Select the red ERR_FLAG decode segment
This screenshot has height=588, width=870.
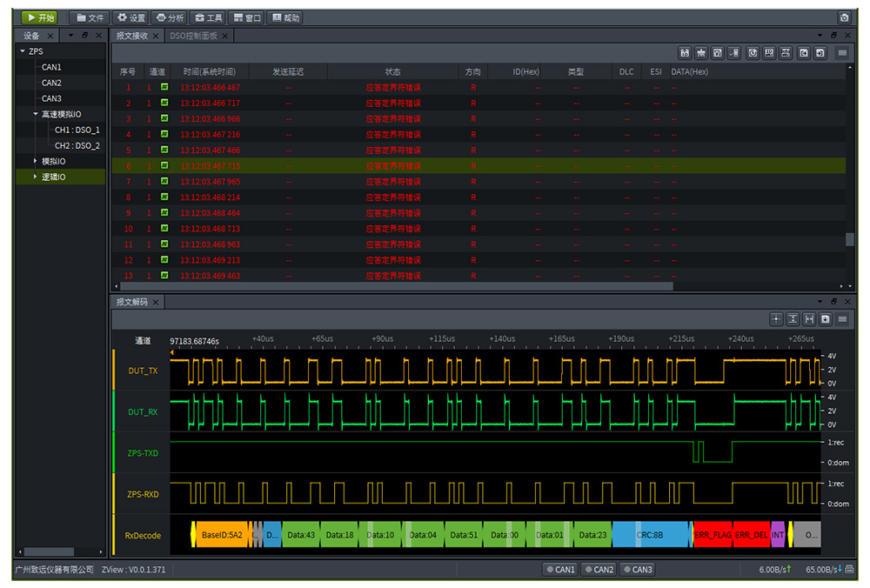click(x=713, y=535)
